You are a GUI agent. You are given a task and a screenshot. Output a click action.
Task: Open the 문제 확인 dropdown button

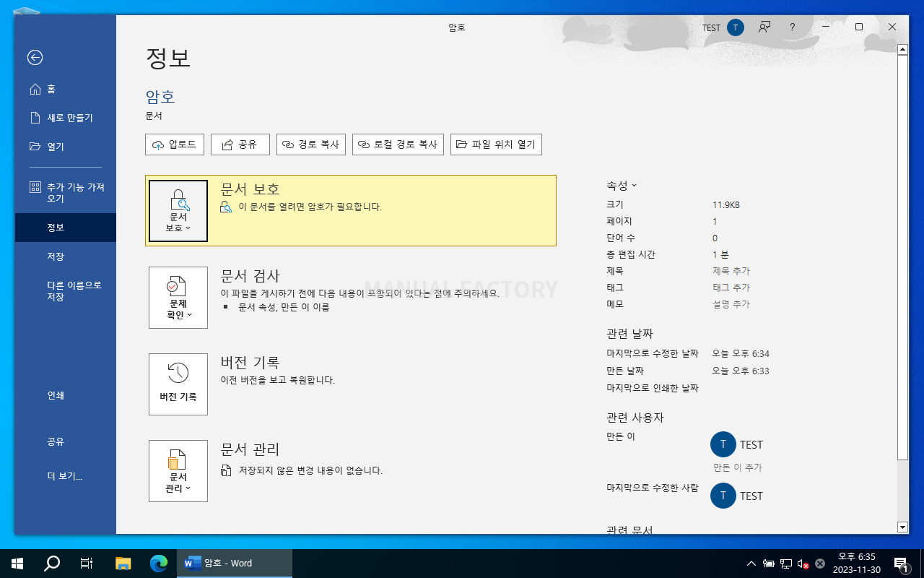178,298
